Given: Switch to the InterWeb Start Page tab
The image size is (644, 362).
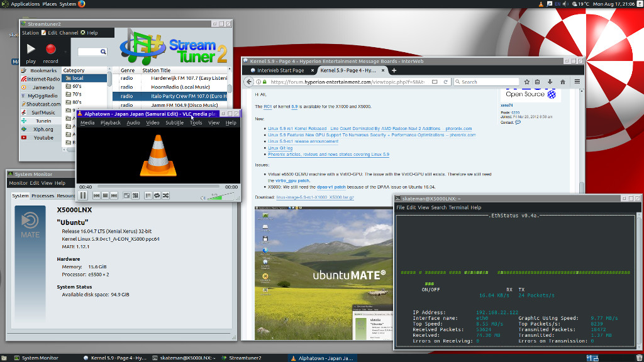Looking at the screenshot, I should tap(280, 70).
